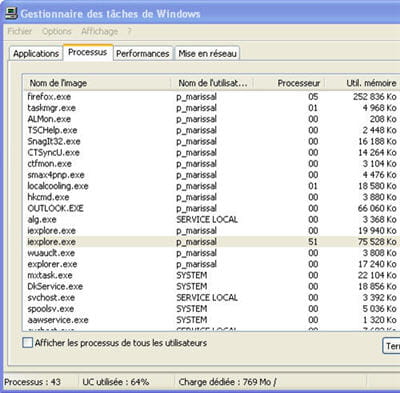Sort by Processeur column header
Screen dimensions: 400x393
(289, 83)
